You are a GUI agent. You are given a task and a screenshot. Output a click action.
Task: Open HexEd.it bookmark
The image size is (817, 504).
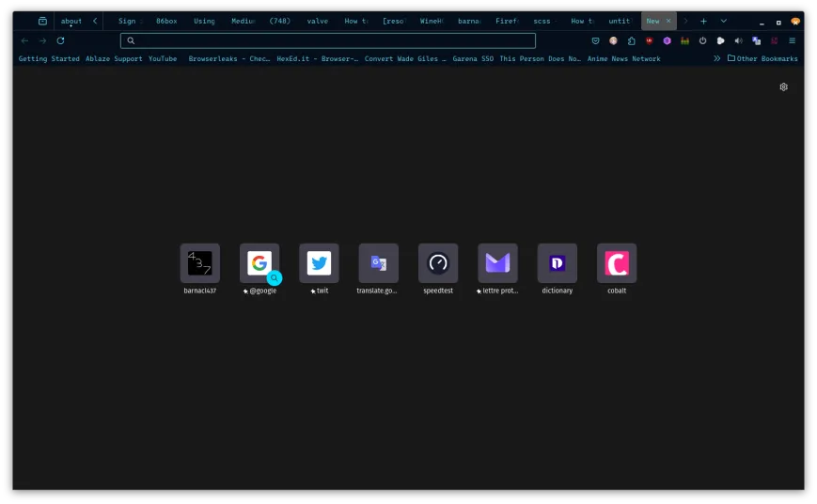click(318, 59)
